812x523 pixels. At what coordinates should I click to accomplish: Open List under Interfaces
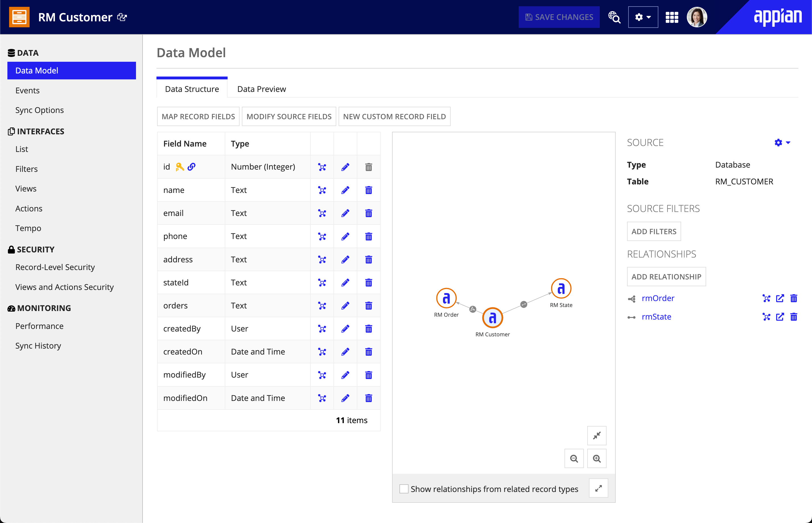21,149
